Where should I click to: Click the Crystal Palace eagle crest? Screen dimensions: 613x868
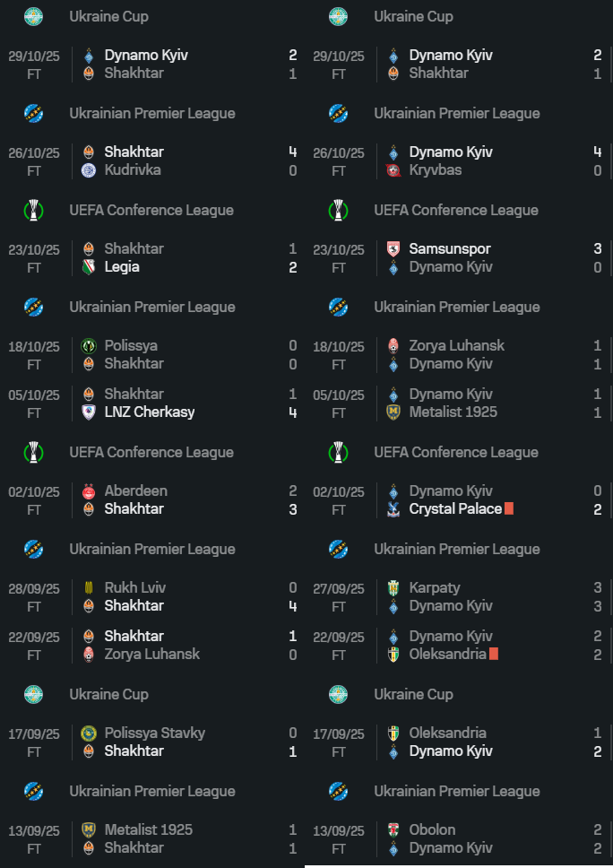pos(393,509)
